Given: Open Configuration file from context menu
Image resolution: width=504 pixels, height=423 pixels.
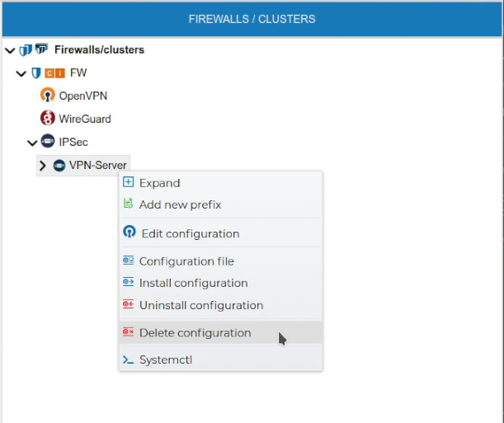Looking at the screenshot, I should click(186, 261).
